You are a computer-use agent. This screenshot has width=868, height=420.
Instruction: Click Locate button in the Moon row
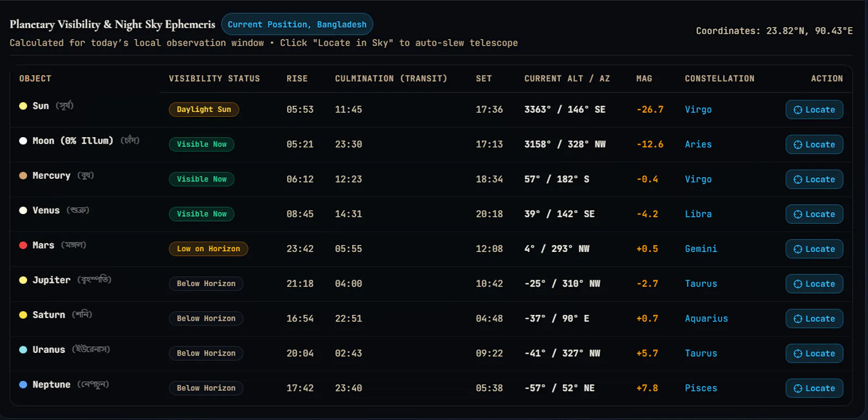[x=814, y=144]
